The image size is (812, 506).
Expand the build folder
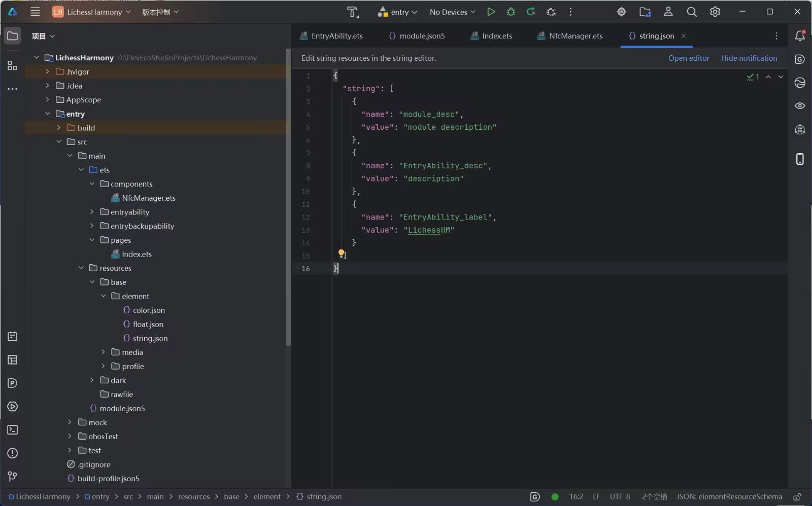point(59,128)
